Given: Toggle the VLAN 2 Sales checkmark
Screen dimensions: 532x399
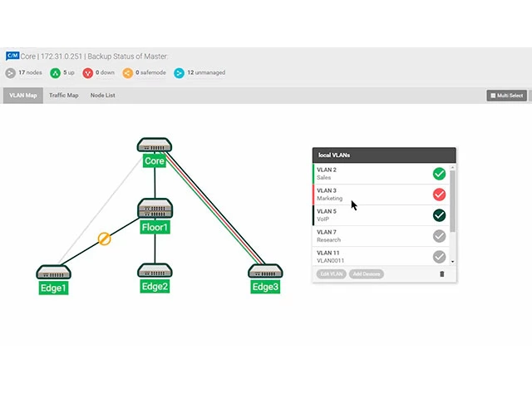Looking at the screenshot, I should (x=439, y=174).
